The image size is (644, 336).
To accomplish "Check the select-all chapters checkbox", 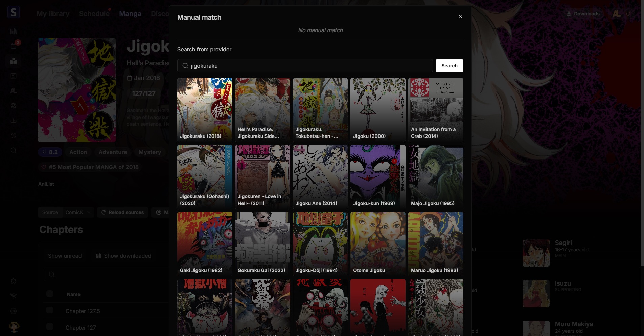I will [x=50, y=294].
